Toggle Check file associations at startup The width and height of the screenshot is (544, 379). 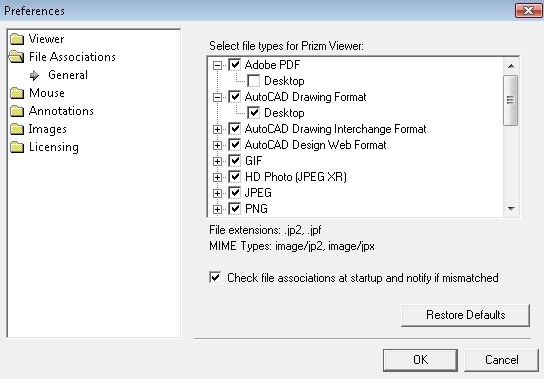tap(215, 277)
